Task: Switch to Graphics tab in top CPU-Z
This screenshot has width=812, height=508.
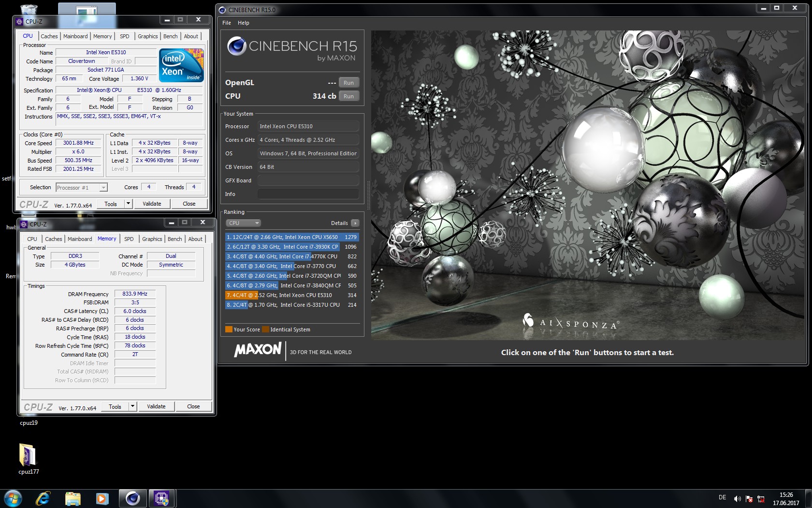Action: 147,36
